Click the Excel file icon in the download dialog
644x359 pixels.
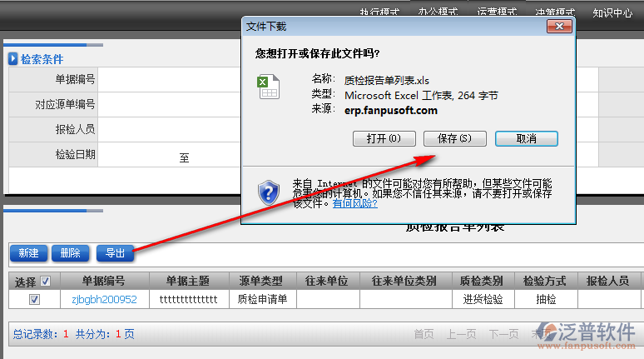tap(269, 87)
